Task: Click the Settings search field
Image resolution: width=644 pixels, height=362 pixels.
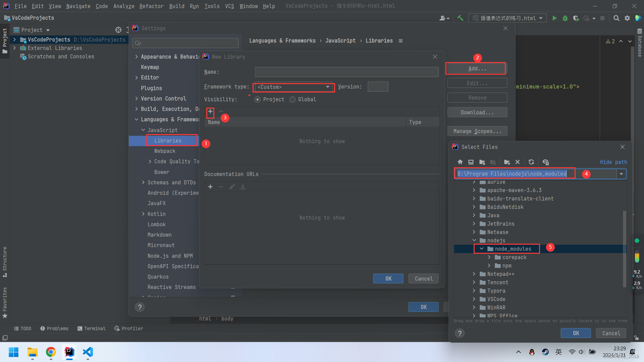Action: 185,43
